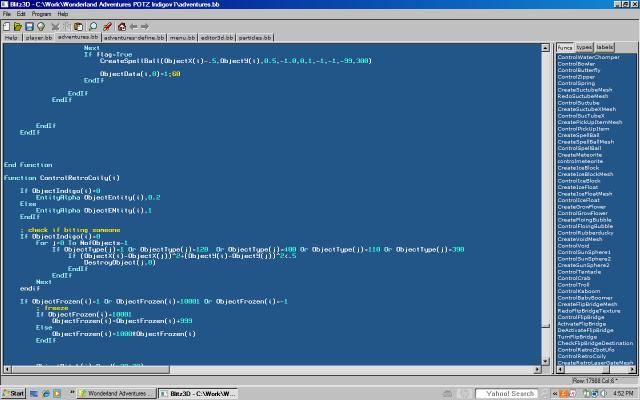
Task: Click the Home icon in the toolbar
Action: (121, 27)
